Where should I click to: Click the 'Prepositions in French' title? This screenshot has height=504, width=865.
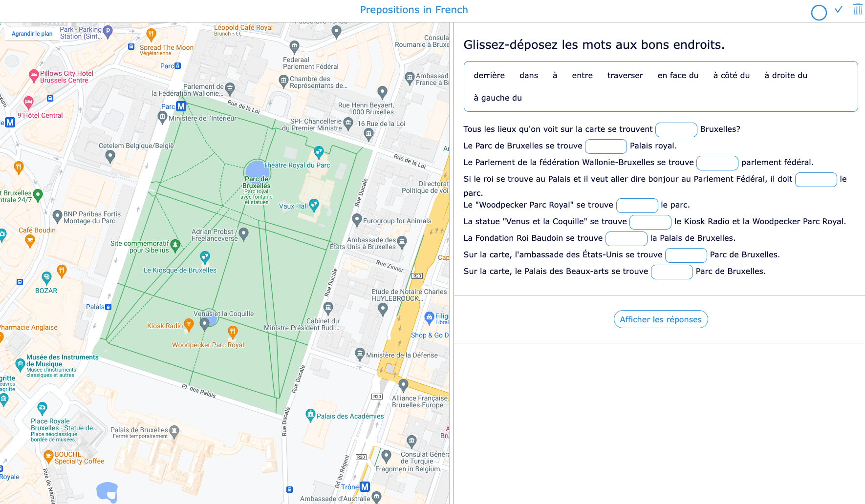[414, 10]
